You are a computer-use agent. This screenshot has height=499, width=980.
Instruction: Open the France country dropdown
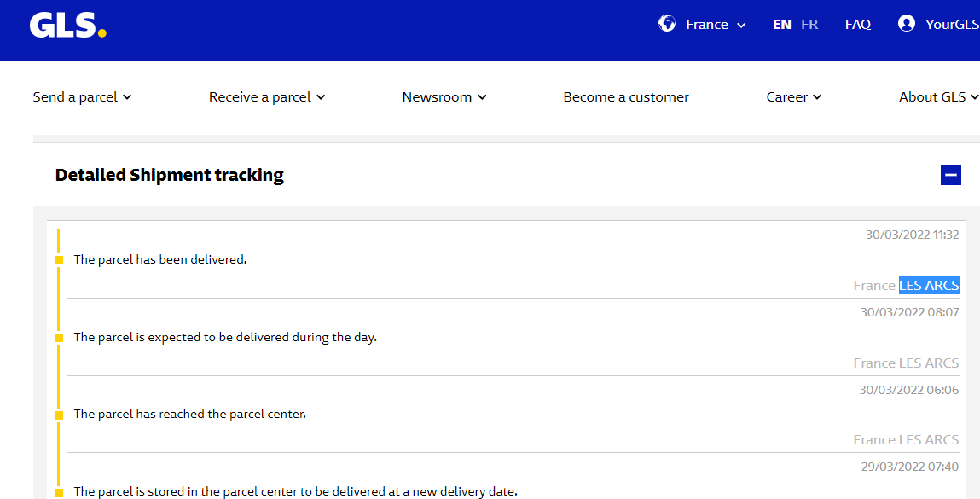716,25
